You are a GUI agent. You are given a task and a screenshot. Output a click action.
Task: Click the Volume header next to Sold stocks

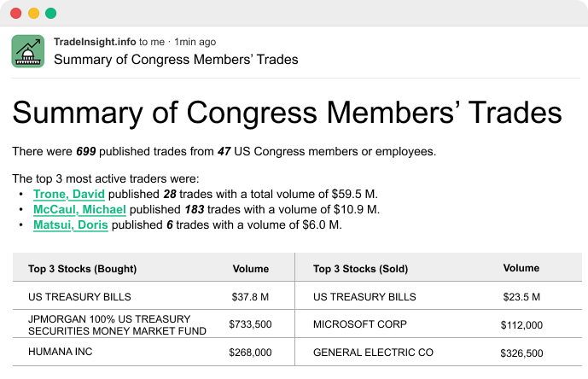pyautogui.click(x=521, y=268)
